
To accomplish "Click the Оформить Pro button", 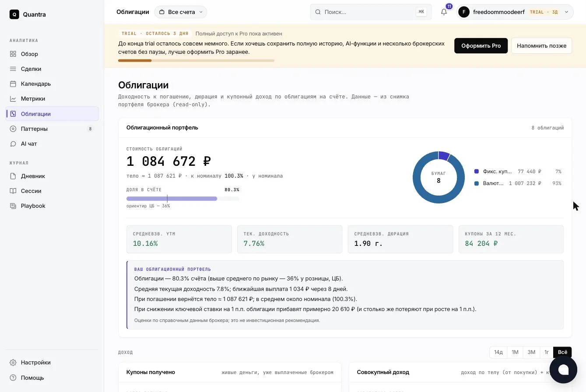I will click(x=481, y=45).
